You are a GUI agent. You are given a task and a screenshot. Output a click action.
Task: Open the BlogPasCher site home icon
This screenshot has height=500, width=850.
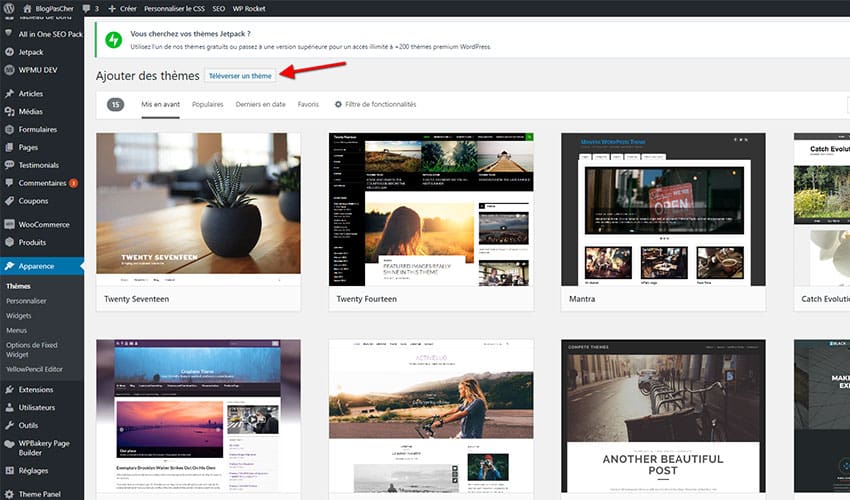(x=27, y=8)
